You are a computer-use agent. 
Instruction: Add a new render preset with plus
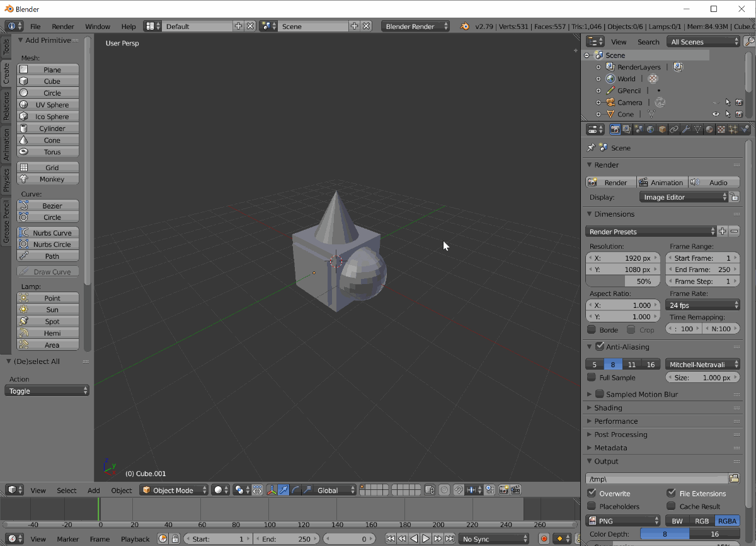[x=723, y=231]
